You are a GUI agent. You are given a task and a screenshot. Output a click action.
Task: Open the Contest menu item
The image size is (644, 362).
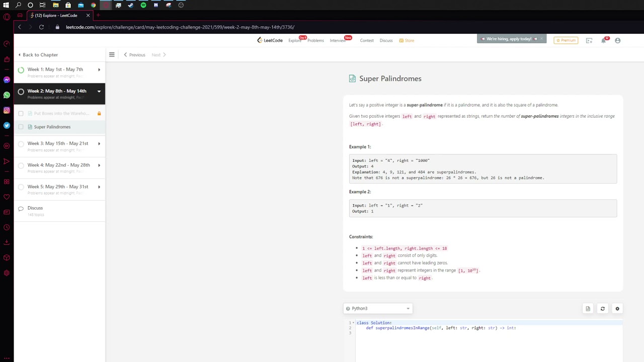pos(367,40)
